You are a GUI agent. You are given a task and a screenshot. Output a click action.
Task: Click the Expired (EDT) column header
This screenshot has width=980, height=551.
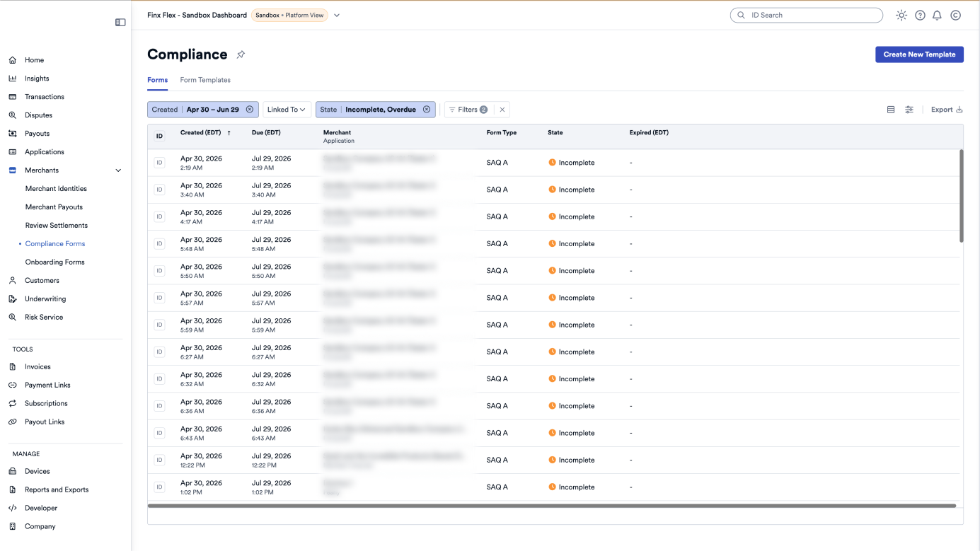[649, 133]
